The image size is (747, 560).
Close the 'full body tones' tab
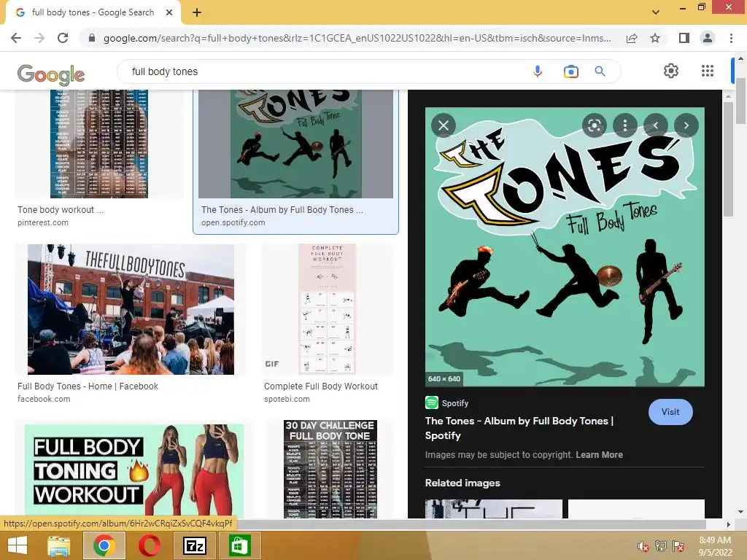[x=169, y=12]
